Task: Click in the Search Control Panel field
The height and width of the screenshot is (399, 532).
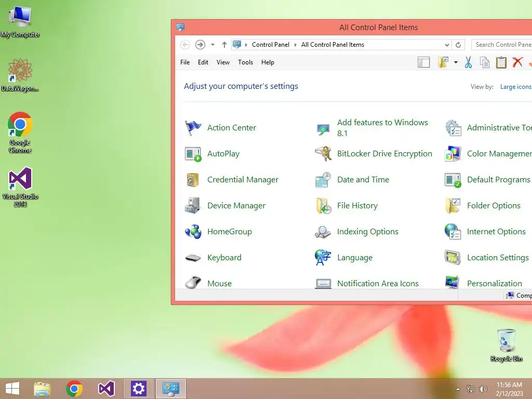Action: coord(502,45)
